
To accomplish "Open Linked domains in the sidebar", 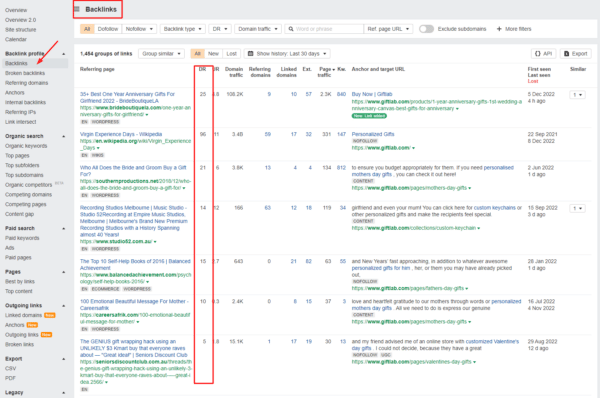I will tap(23, 315).
